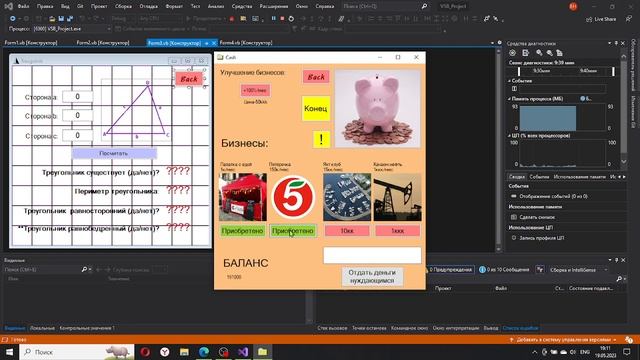Click the Пятерочка business logo image
Screen dimensions: 640x360
293,197
